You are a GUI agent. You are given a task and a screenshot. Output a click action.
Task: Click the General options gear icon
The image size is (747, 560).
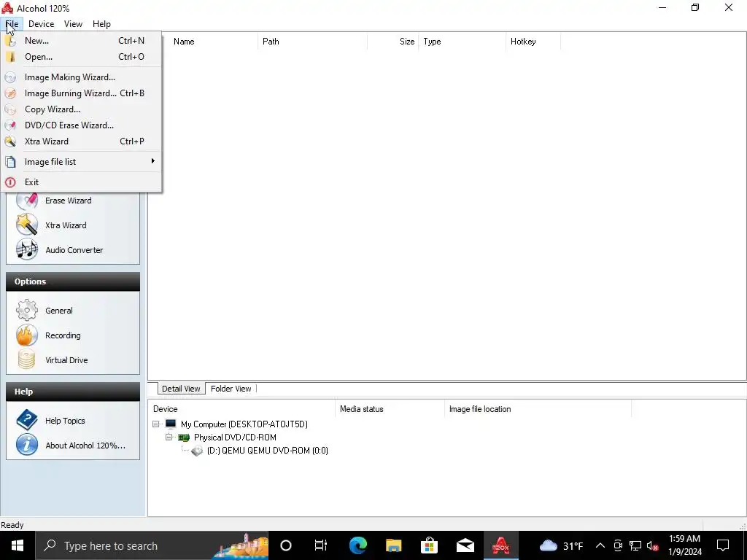(x=27, y=310)
